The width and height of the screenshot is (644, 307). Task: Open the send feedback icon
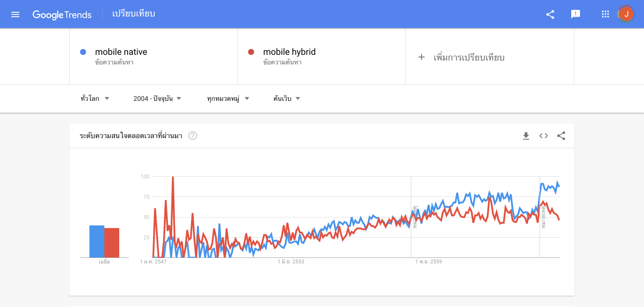click(x=576, y=14)
